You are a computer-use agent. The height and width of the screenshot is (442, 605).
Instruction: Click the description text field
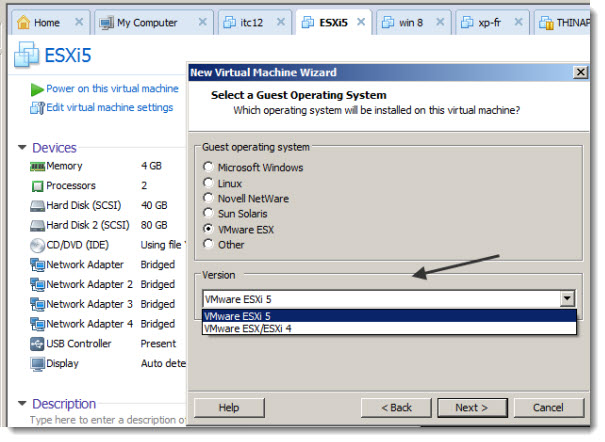(x=108, y=420)
